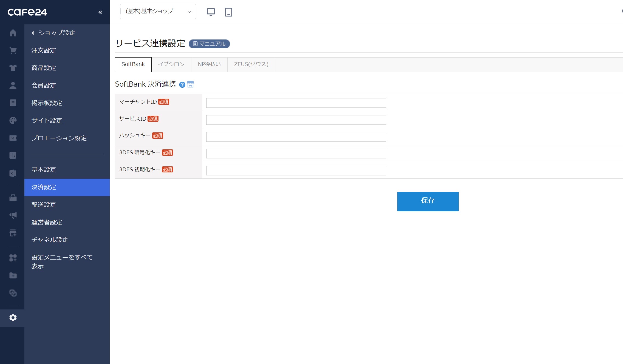Open the store add channel icon

[x=13, y=233]
